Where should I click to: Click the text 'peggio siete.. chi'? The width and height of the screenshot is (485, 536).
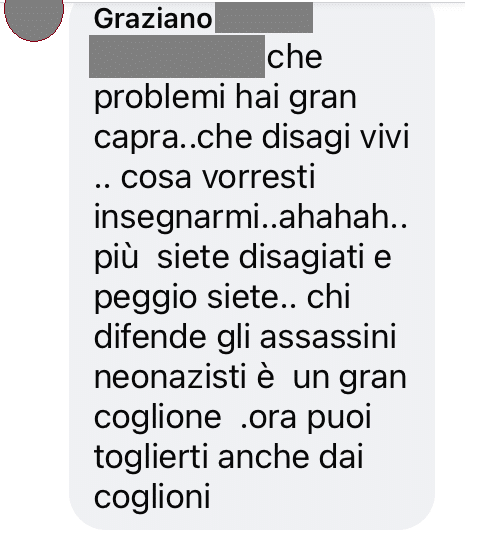tap(222, 298)
